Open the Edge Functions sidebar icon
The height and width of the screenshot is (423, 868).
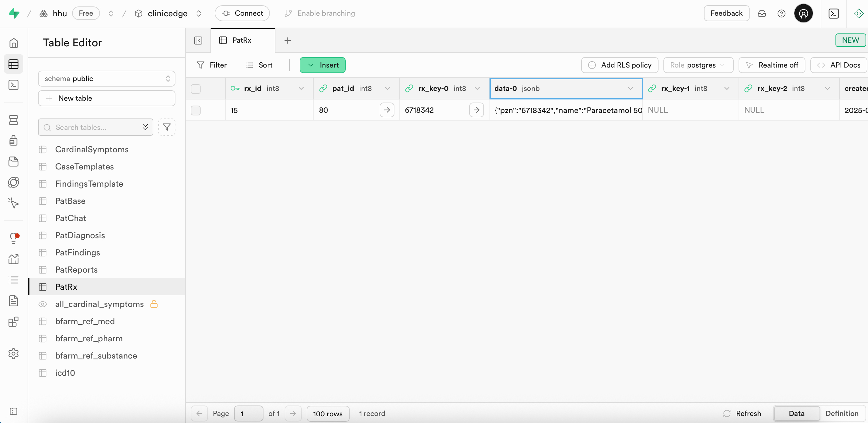(x=13, y=182)
